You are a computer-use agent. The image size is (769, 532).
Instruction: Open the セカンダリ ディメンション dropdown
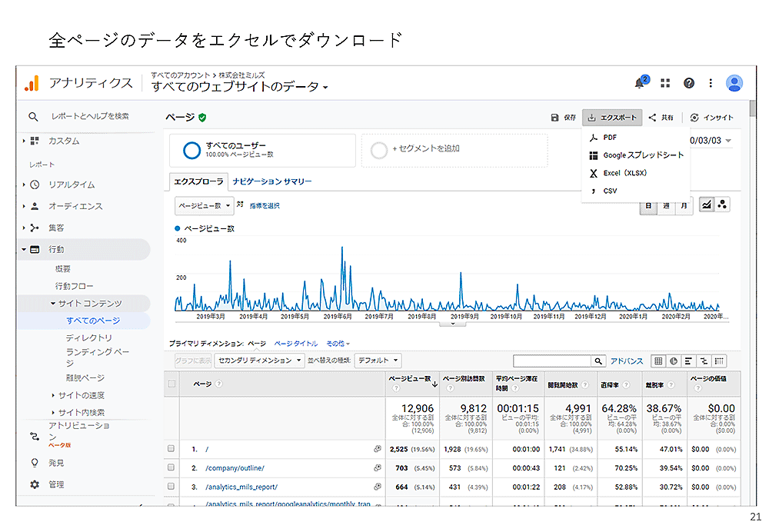(x=260, y=361)
